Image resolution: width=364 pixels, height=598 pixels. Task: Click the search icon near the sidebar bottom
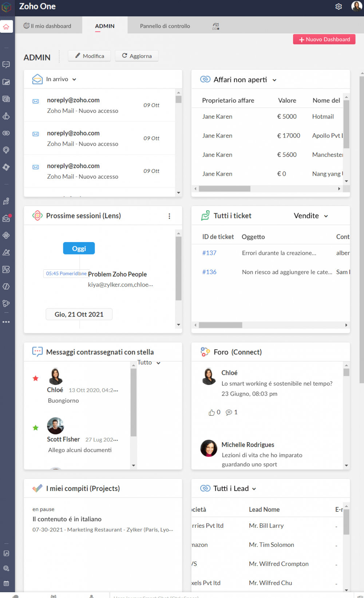pos(6,568)
